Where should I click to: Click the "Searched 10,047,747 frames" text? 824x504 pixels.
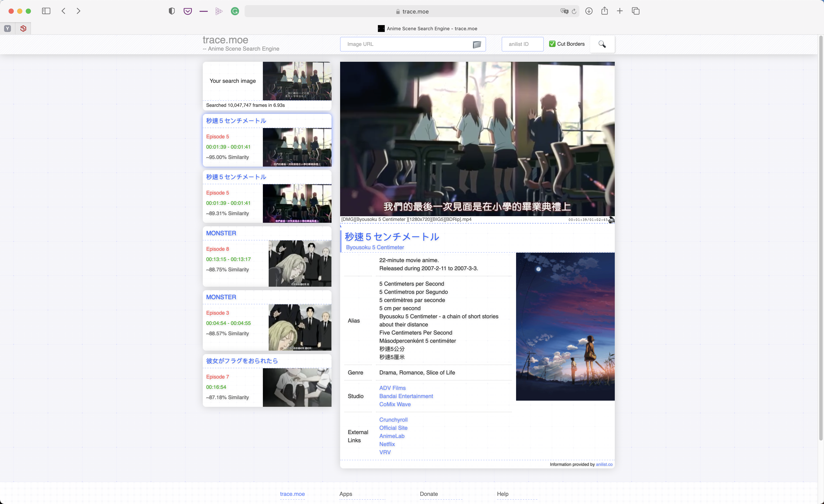tap(245, 105)
